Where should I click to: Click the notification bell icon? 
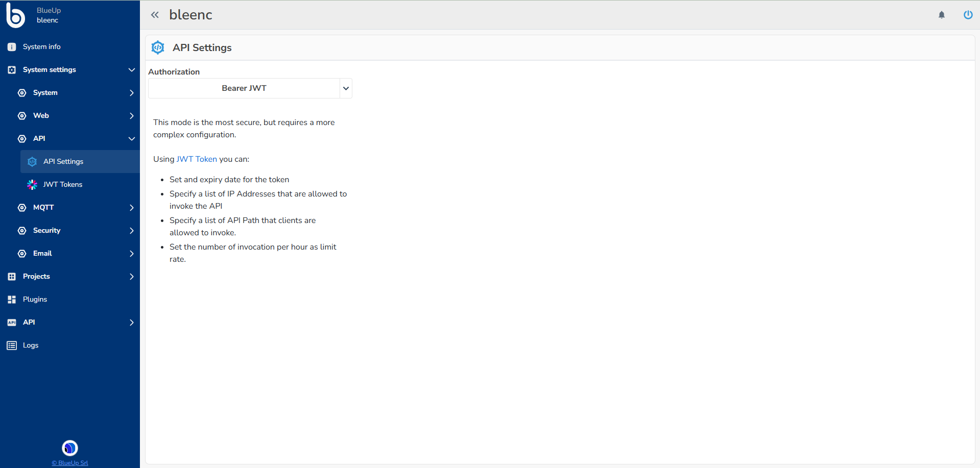click(942, 15)
